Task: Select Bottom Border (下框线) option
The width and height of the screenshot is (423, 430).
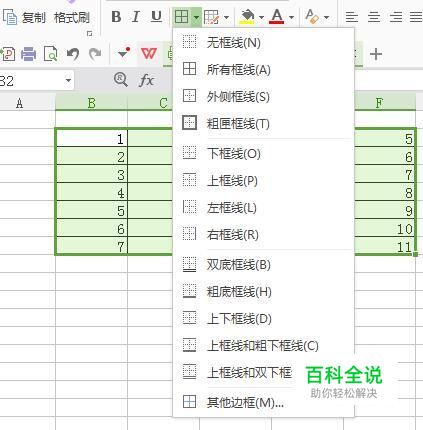Action: coord(263,154)
